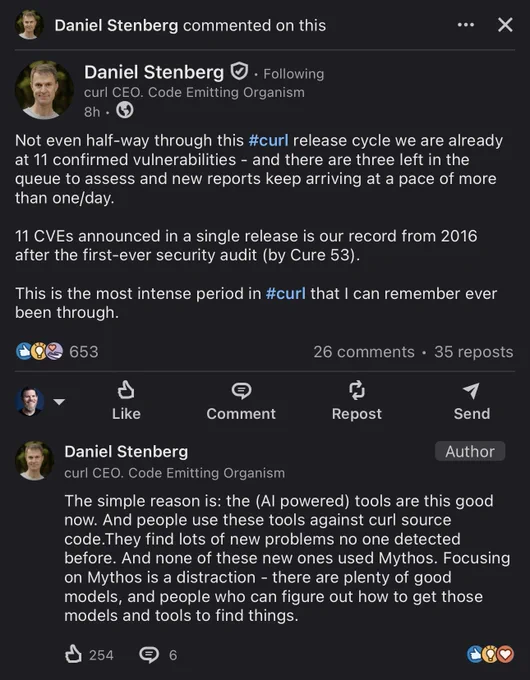
Task: Open the Comment action on the post
Action: click(241, 401)
